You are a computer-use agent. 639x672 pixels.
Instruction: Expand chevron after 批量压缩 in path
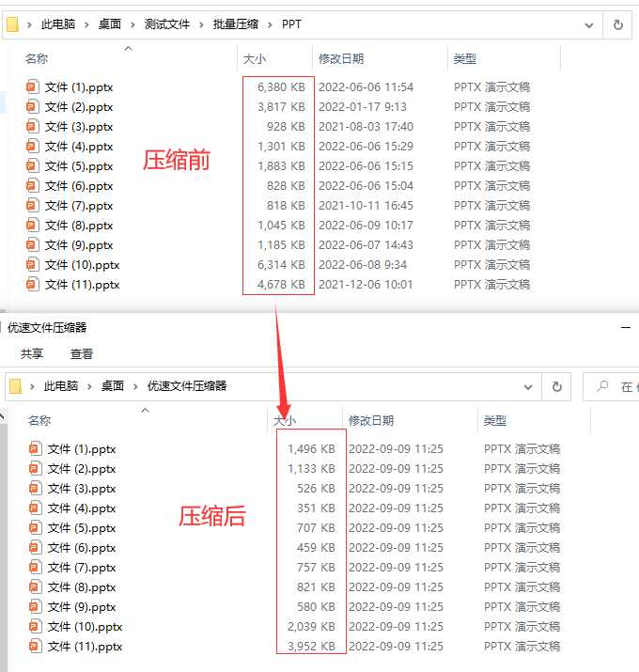click(270, 24)
